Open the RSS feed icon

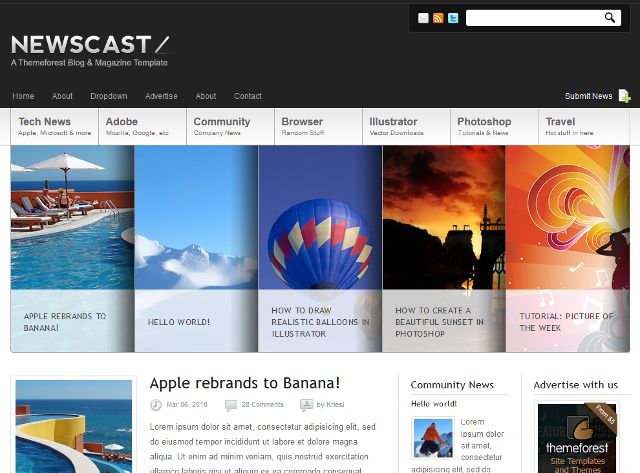point(438,18)
